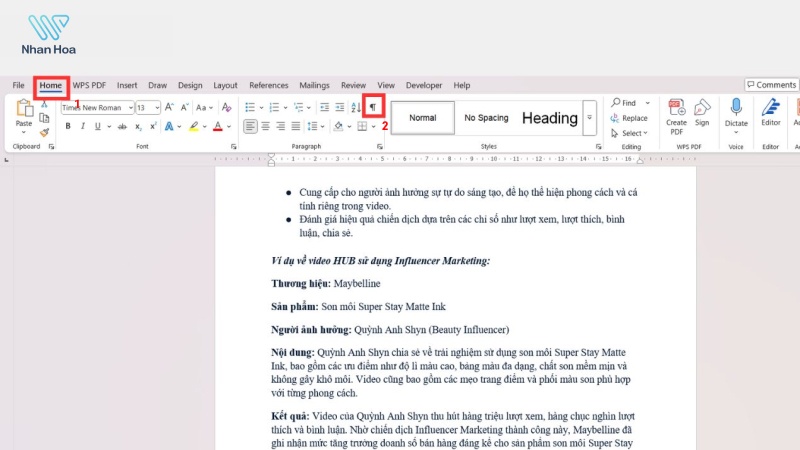Screen dimensions: 800x450
Task: Click the Comments button
Action: tap(771, 85)
